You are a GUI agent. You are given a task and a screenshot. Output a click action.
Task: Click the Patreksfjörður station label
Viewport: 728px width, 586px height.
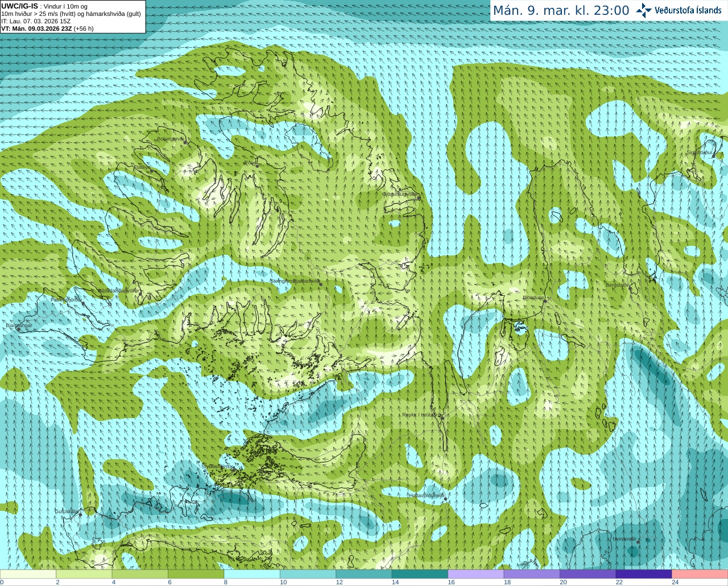[67, 299]
